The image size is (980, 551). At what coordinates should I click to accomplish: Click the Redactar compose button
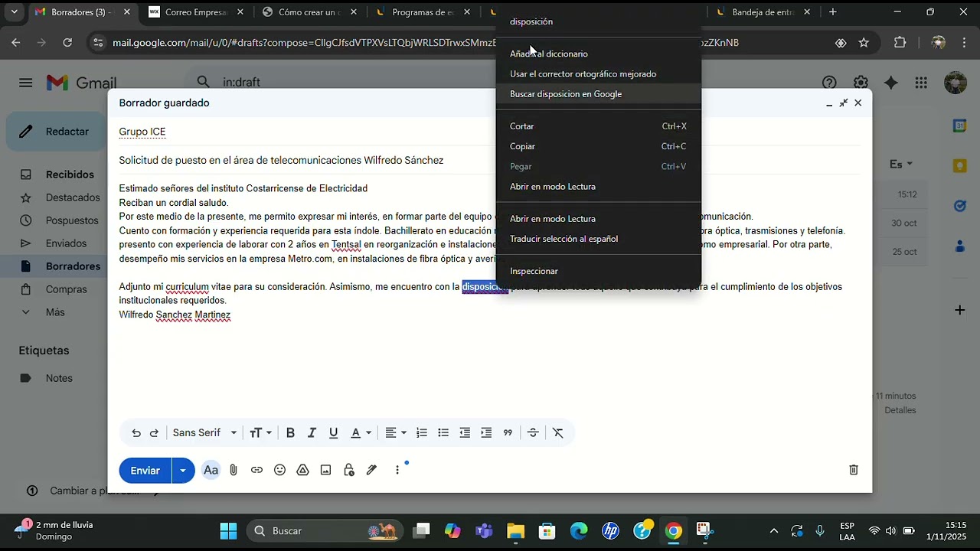pos(56,132)
